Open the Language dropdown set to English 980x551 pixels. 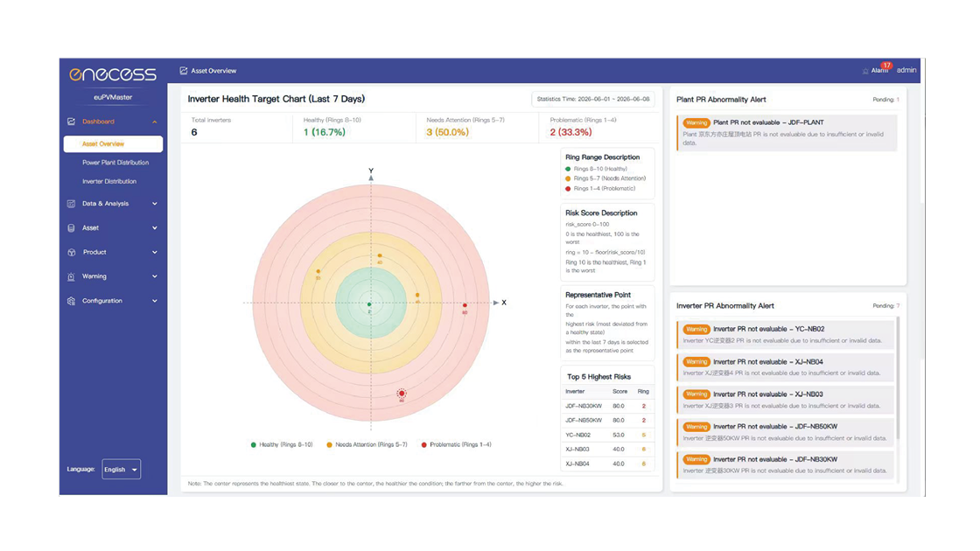click(122, 469)
